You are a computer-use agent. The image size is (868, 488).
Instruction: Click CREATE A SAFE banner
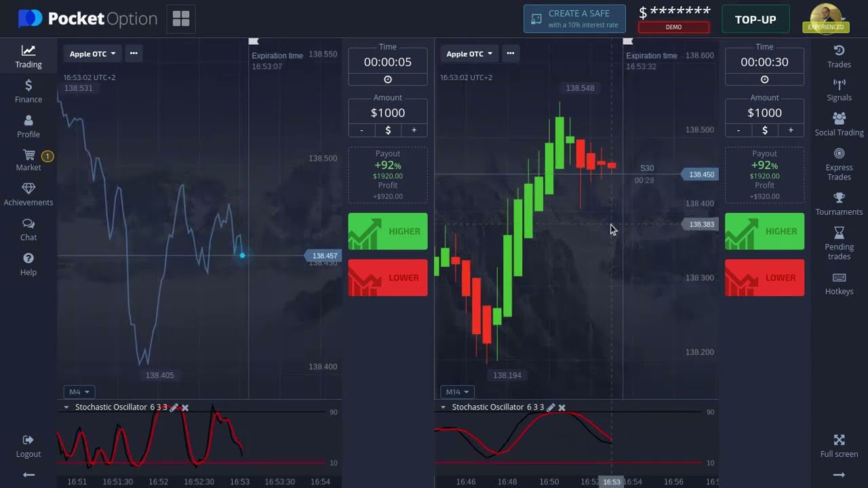pyautogui.click(x=574, y=19)
